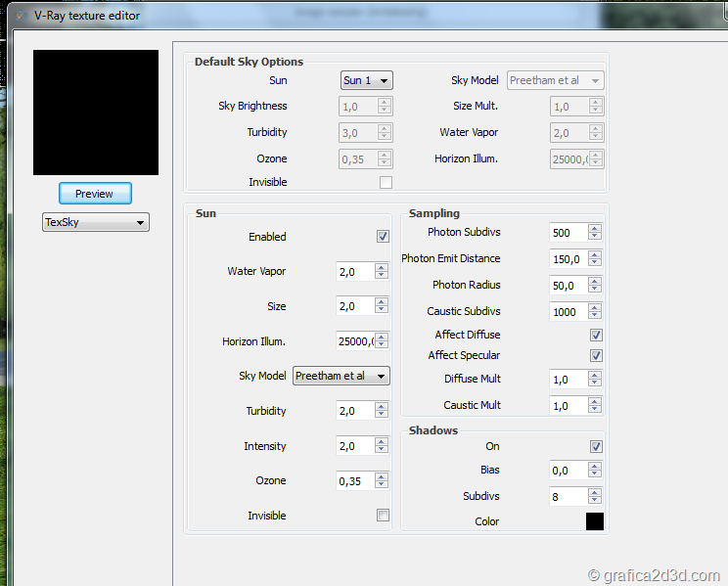Decrease the Sun Size spinner value
This screenshot has width=728, height=586.
(x=382, y=311)
